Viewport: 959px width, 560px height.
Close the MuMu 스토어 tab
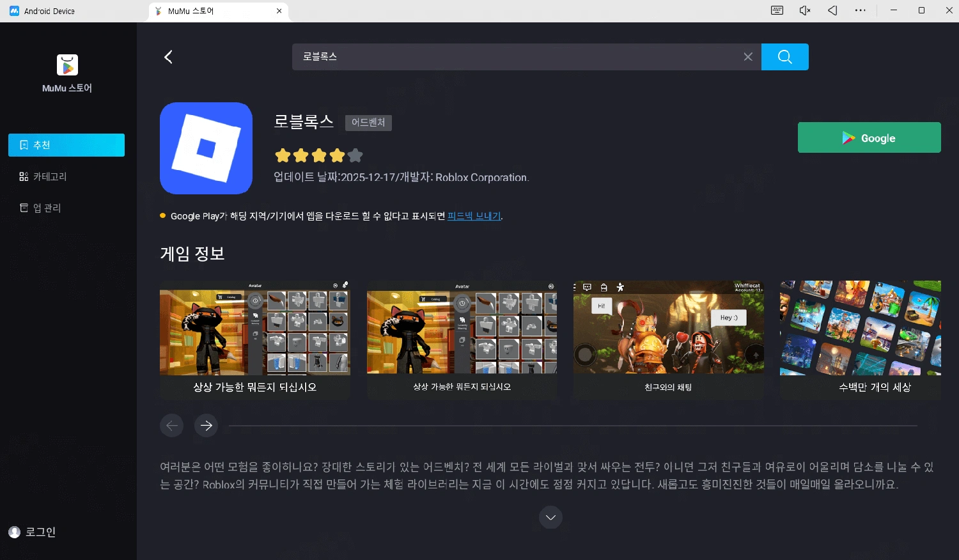pyautogui.click(x=279, y=11)
